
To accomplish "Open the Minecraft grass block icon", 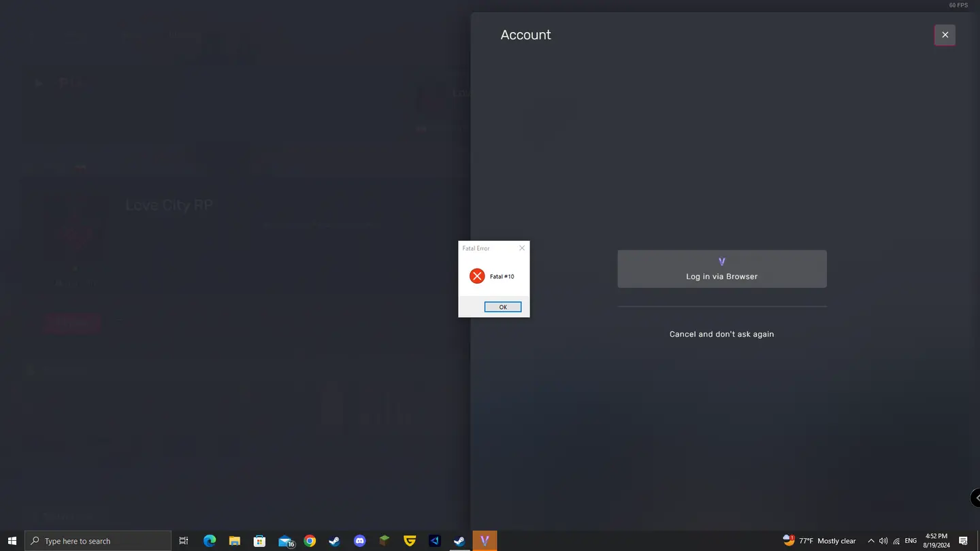I will pos(385,541).
